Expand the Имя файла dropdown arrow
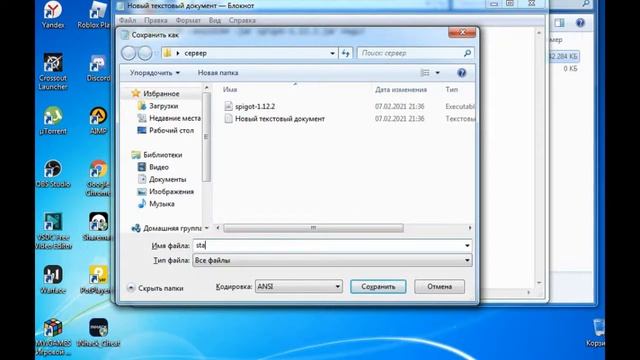 (467, 245)
